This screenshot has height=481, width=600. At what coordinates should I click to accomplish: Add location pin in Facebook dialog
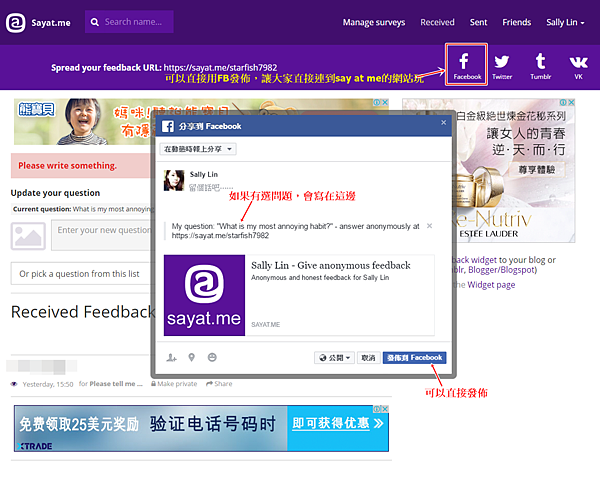pyautogui.click(x=192, y=357)
